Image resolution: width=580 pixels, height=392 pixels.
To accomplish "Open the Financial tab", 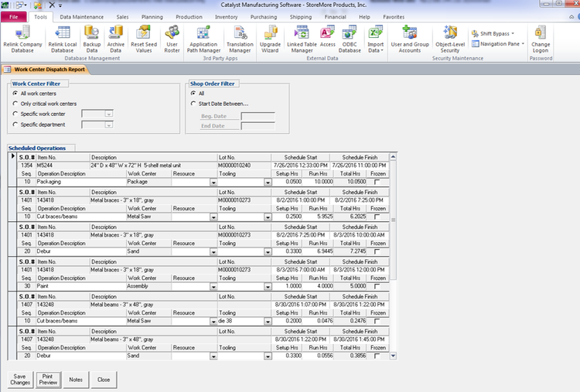I will [x=335, y=17].
